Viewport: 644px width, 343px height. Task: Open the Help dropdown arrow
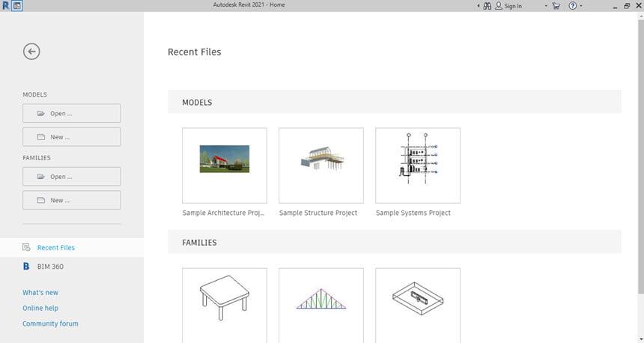click(x=581, y=6)
